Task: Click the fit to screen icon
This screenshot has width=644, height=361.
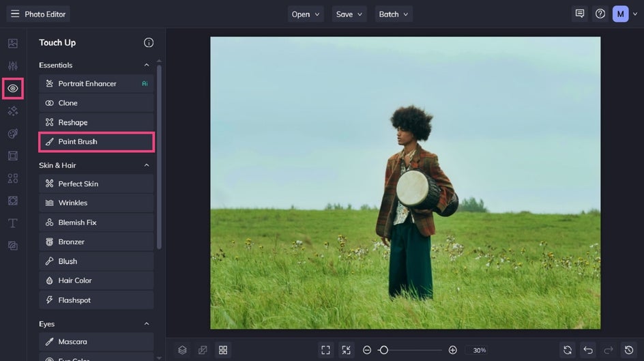Action: (325, 350)
